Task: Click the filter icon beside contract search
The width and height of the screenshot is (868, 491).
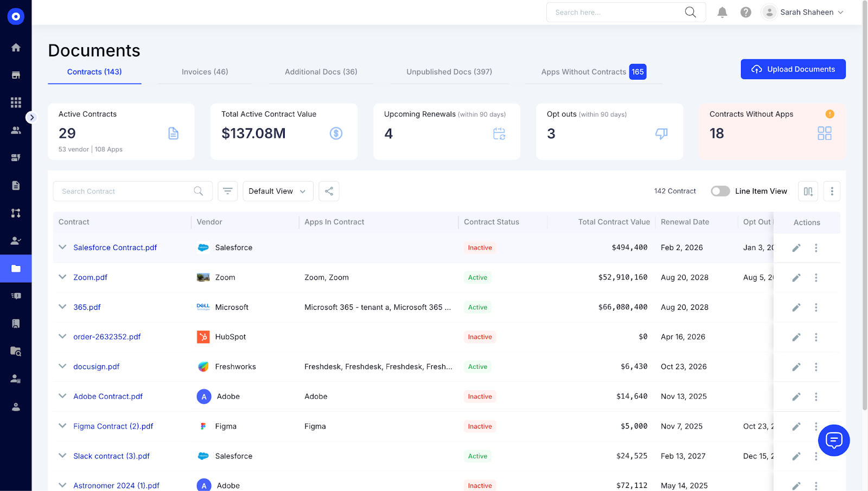Action: (227, 191)
